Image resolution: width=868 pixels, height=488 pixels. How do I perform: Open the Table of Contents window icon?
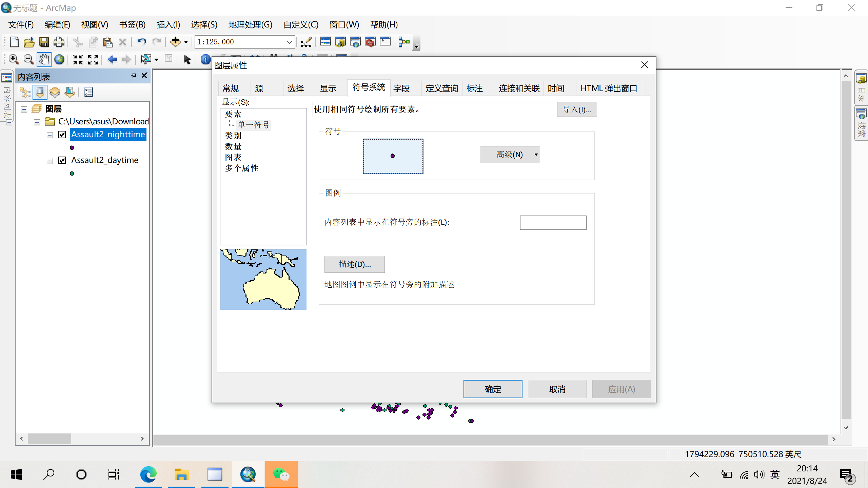point(325,42)
